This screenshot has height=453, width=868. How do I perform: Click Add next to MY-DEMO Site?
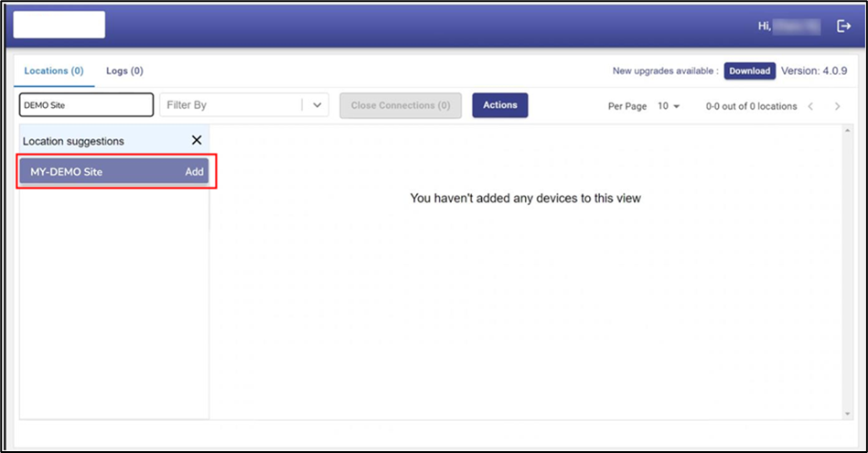194,172
